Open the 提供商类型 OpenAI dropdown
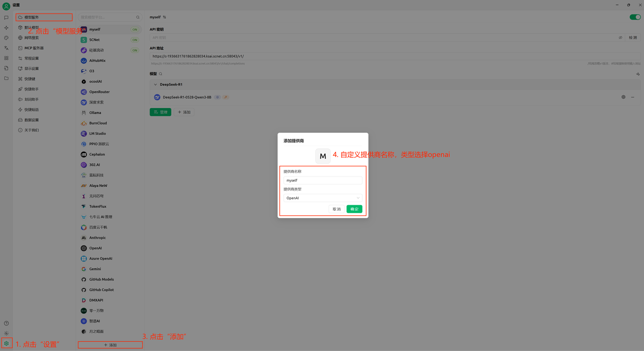The height and width of the screenshot is (351, 644). tap(323, 198)
